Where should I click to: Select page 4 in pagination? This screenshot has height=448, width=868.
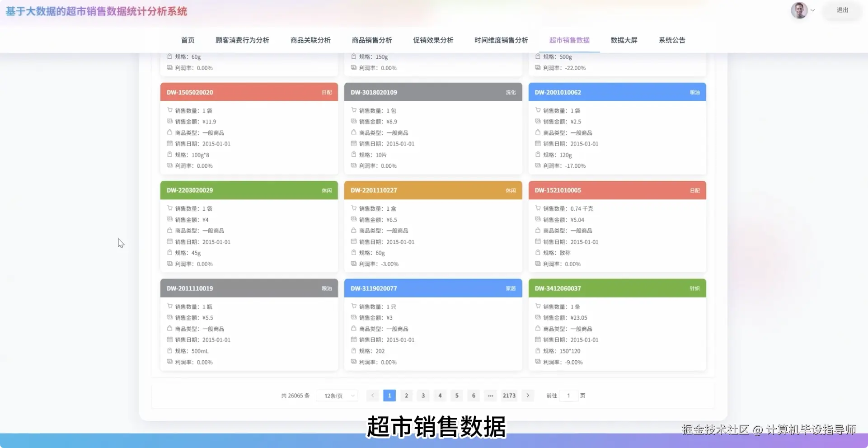[440, 395]
